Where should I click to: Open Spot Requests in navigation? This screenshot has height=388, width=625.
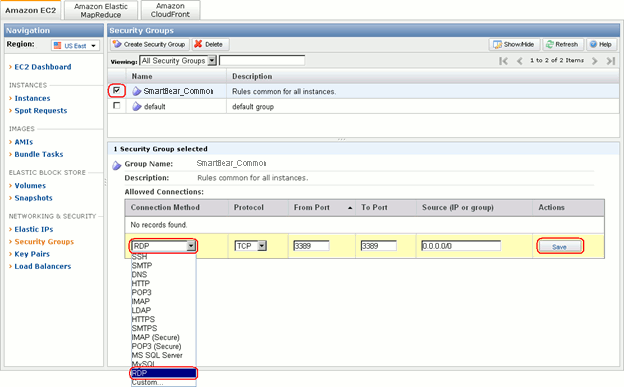click(x=41, y=111)
